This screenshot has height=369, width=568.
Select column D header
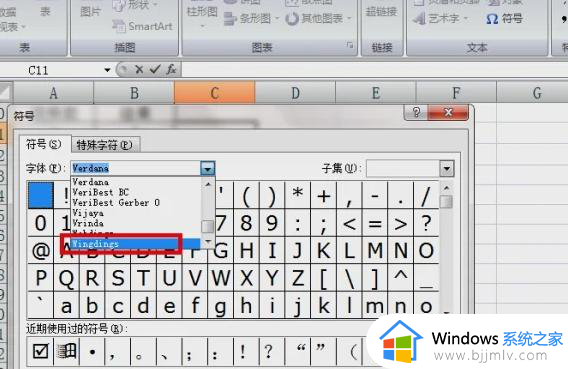tap(295, 93)
